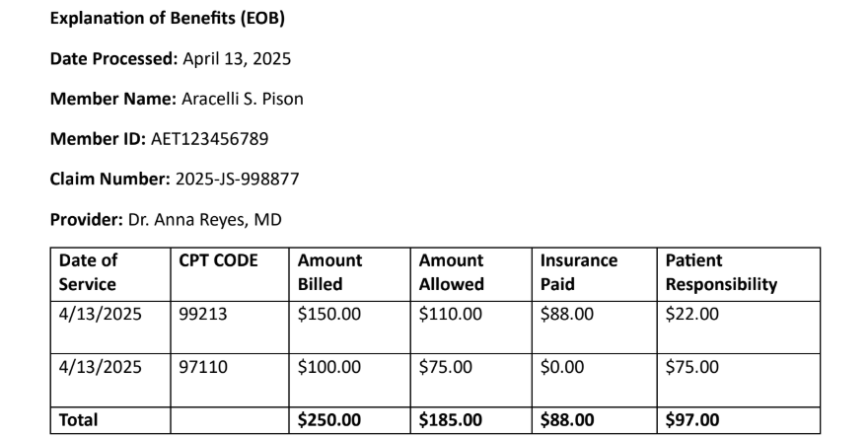Click the Date Processed value April 13, 2025
This screenshot has height=439, width=868.
click(237, 58)
